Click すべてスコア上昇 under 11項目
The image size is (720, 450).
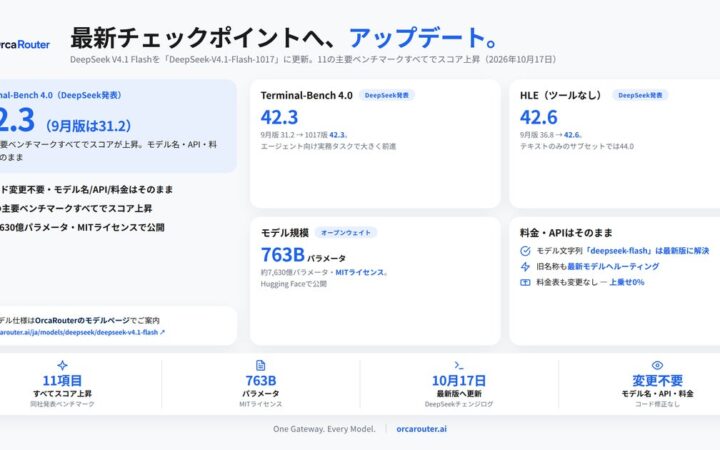[62, 394]
